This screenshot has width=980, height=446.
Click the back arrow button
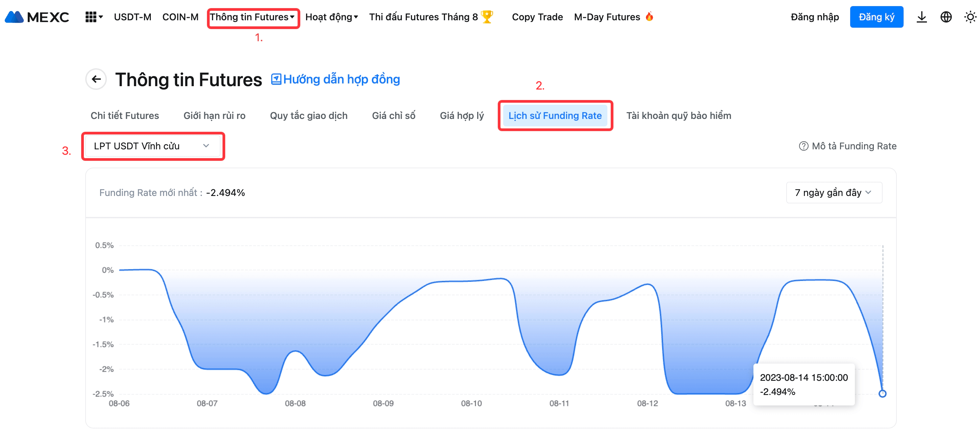click(96, 79)
